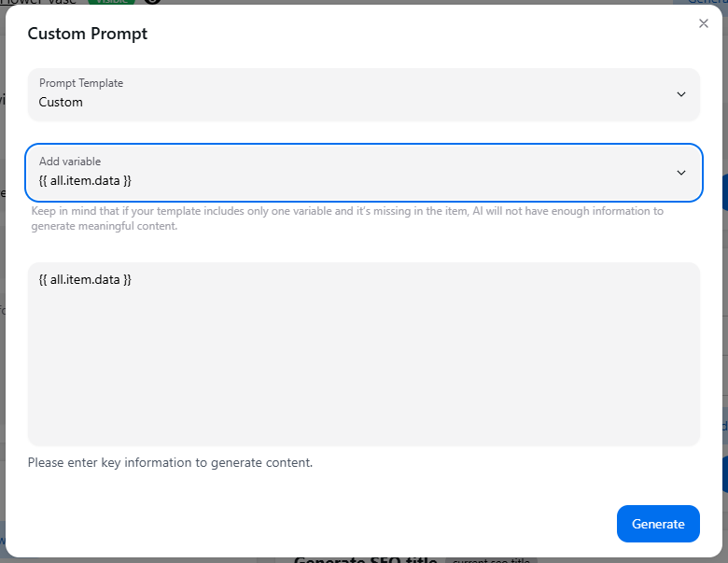Viewport: 728px width, 563px height.
Task: Click the Prompt Template label
Action: click(x=81, y=83)
